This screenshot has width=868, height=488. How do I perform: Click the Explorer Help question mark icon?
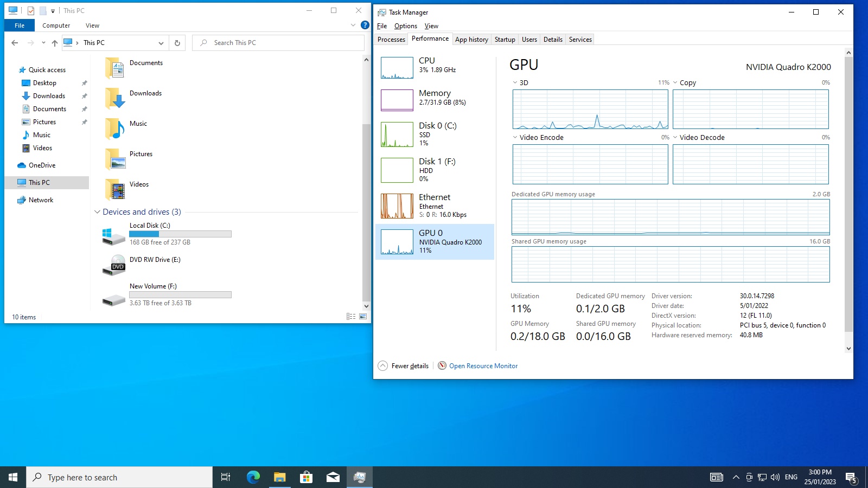[x=365, y=25]
